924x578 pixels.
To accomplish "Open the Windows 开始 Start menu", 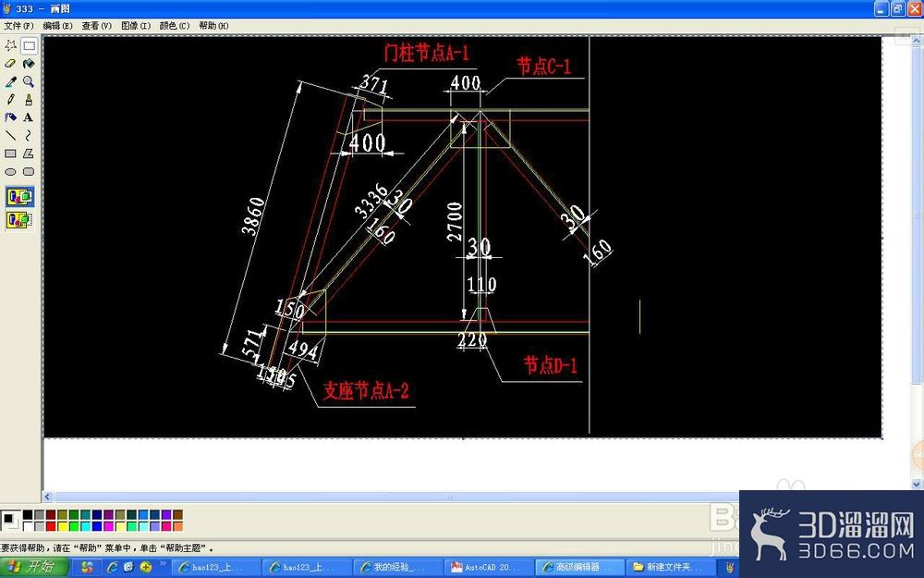I will pos(34,568).
